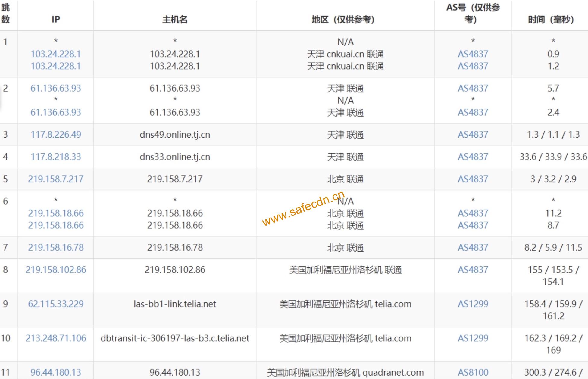Click the IP column header

click(56, 20)
